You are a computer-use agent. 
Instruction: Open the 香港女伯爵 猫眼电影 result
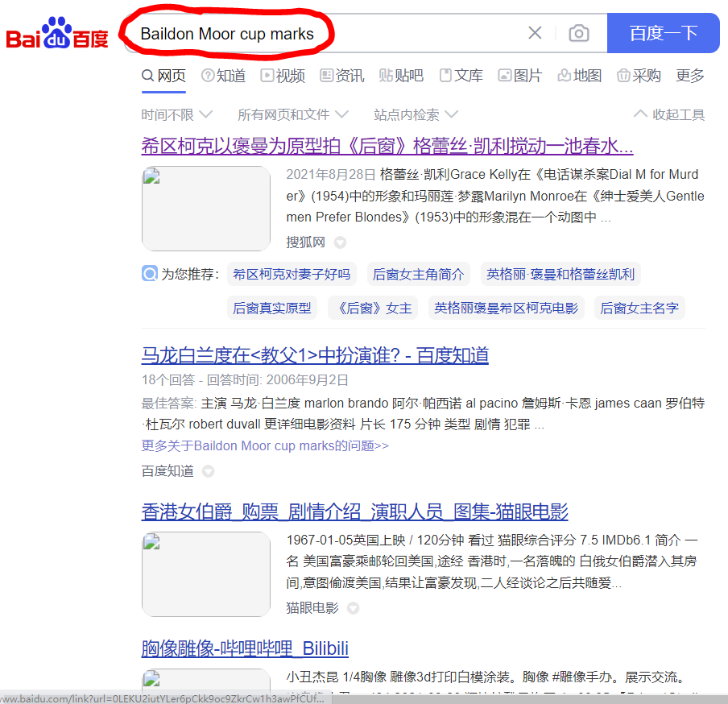click(x=354, y=511)
